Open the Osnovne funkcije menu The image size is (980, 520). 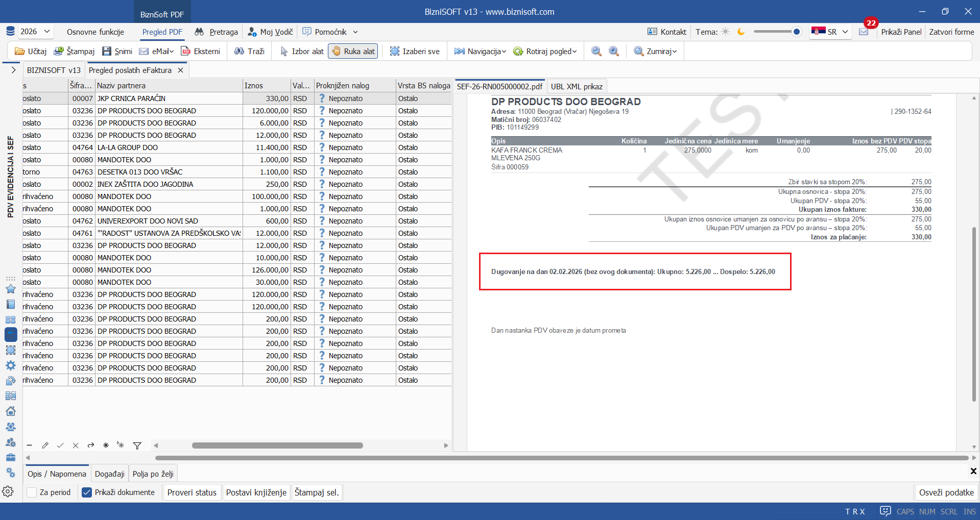pyautogui.click(x=95, y=32)
